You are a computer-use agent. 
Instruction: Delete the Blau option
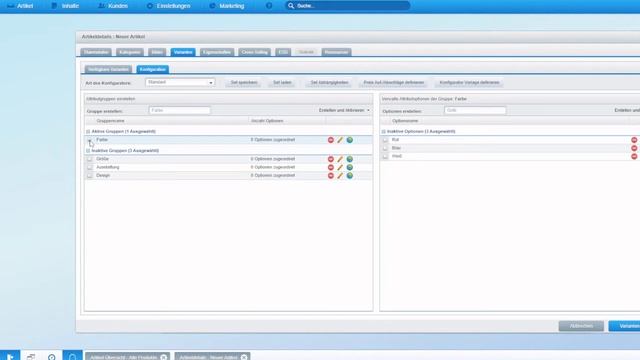[x=634, y=148]
